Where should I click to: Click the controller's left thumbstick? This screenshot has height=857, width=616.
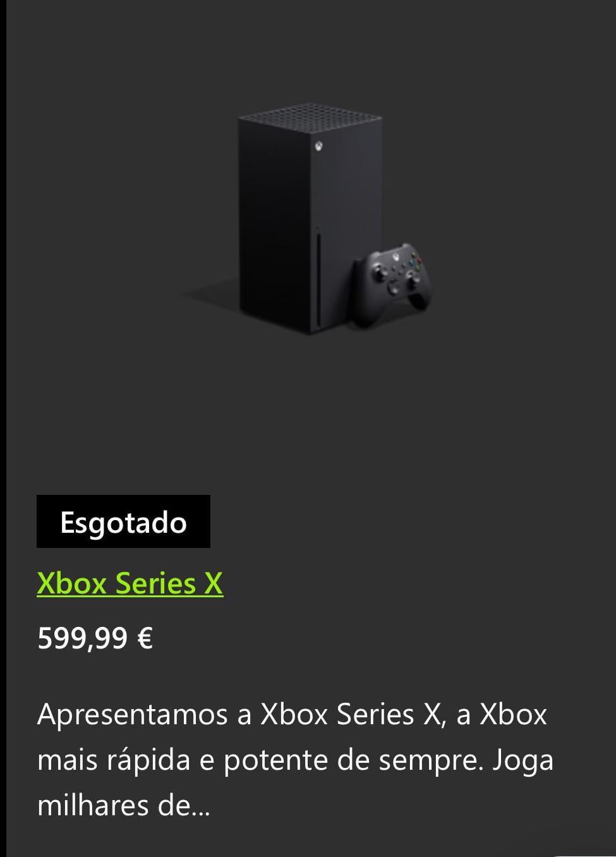click(380, 272)
